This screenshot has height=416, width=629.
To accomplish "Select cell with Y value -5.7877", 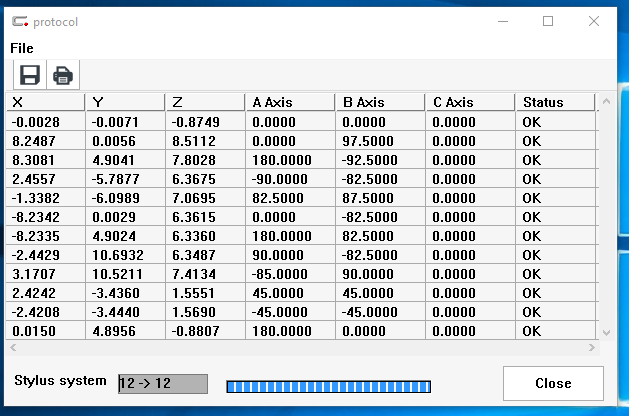I will click(125, 179).
